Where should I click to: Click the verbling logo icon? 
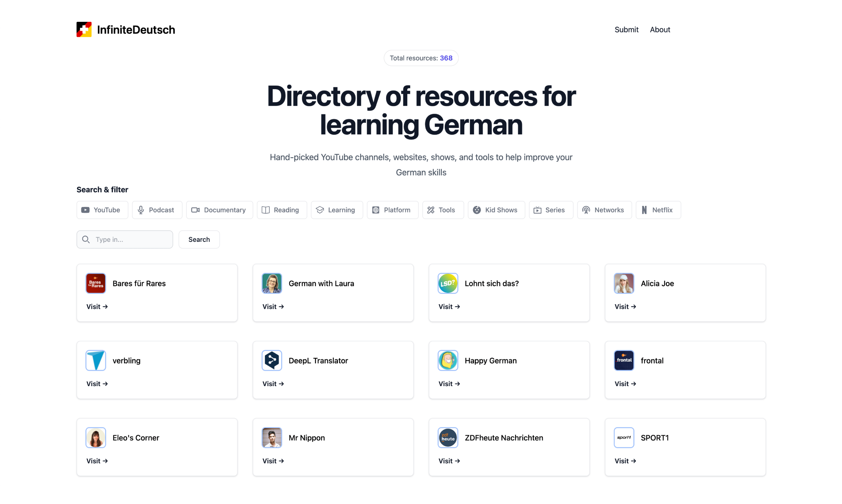pos(96,360)
